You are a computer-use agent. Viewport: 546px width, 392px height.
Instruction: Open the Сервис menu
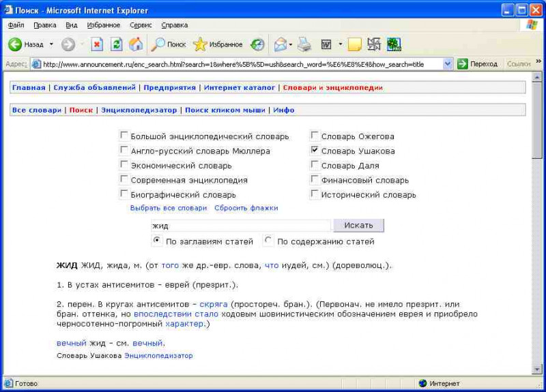(x=141, y=25)
